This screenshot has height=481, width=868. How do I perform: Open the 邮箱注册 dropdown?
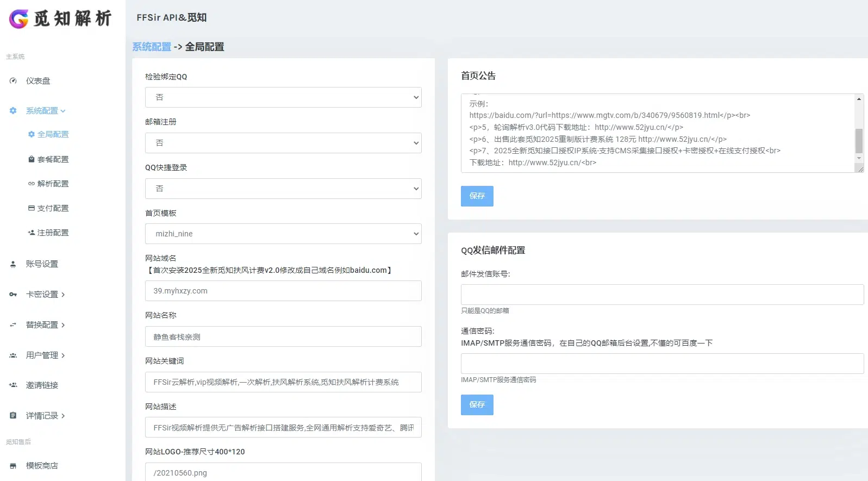[x=283, y=143]
